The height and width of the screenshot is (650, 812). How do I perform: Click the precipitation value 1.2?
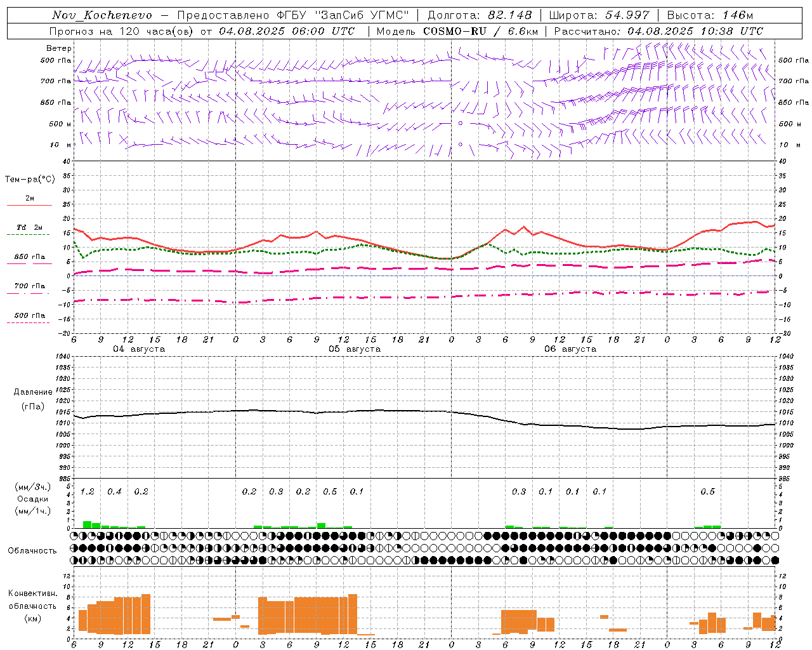click(88, 491)
